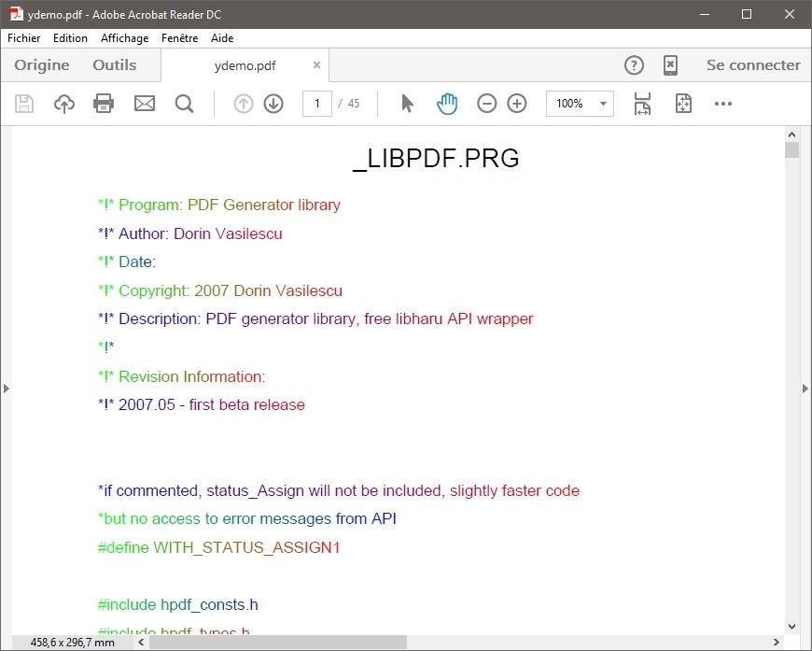Click the scroll down arrow
This screenshot has width=812, height=651.
click(791, 627)
